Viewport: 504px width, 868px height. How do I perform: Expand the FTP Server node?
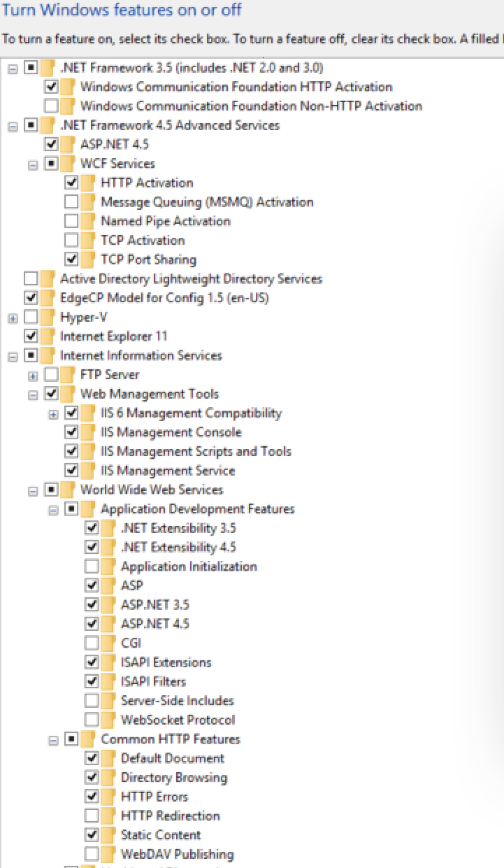pos(33,375)
